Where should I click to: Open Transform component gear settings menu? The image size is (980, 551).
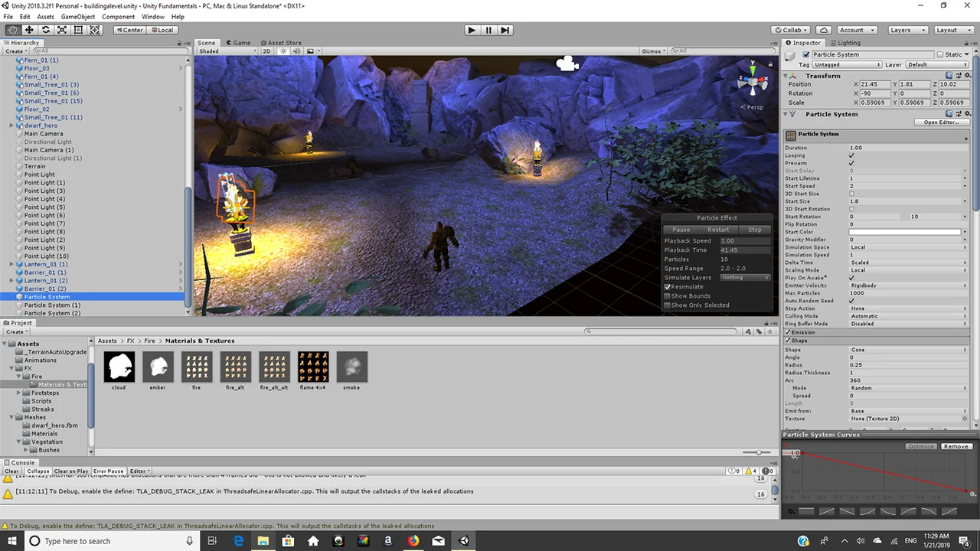point(966,76)
